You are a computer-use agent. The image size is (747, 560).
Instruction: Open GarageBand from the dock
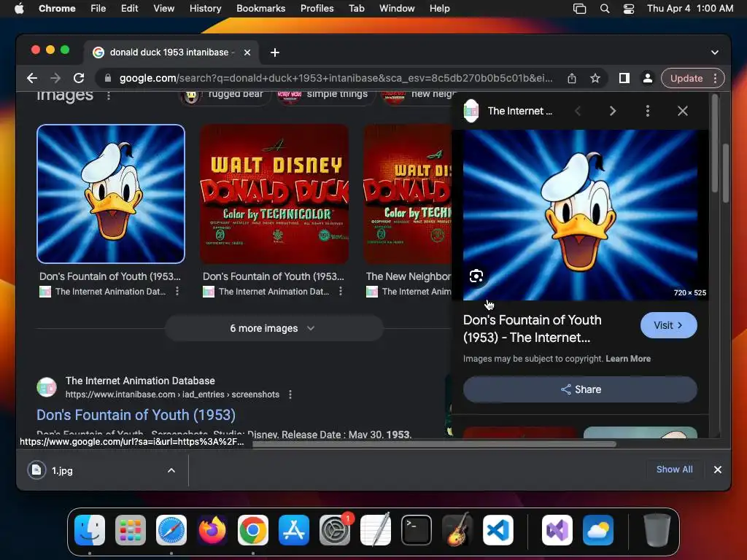[x=457, y=530]
